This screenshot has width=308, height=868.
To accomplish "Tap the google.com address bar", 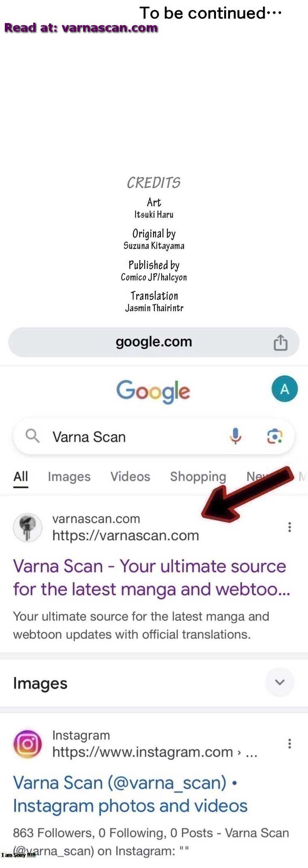I will tap(154, 342).
